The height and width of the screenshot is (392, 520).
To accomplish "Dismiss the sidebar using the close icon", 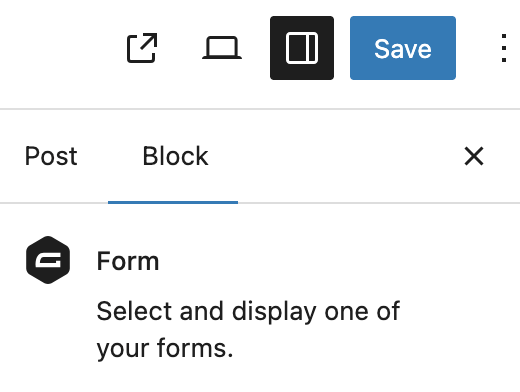I will pyautogui.click(x=474, y=156).
